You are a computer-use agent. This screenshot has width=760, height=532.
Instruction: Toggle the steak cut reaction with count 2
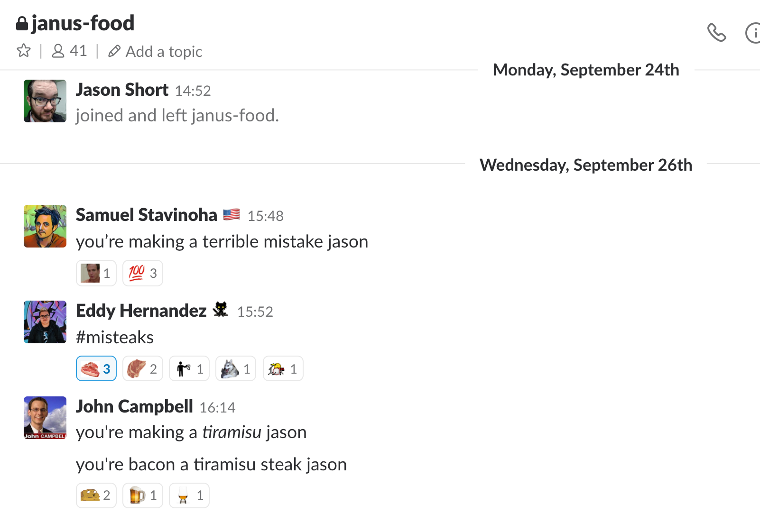[x=143, y=368]
